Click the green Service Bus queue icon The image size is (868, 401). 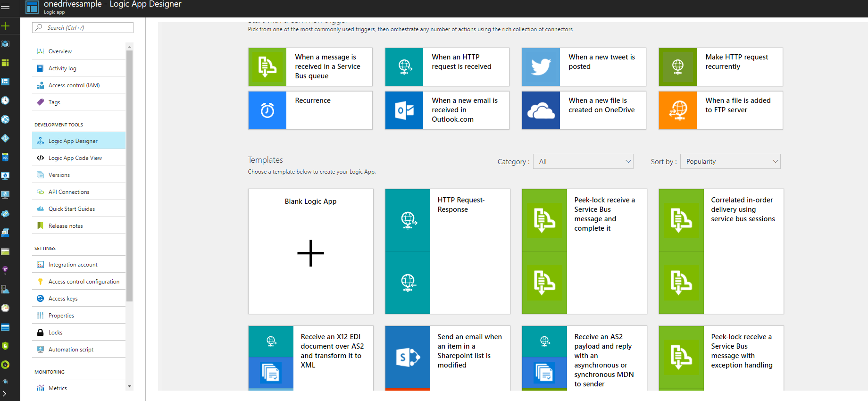tap(267, 67)
